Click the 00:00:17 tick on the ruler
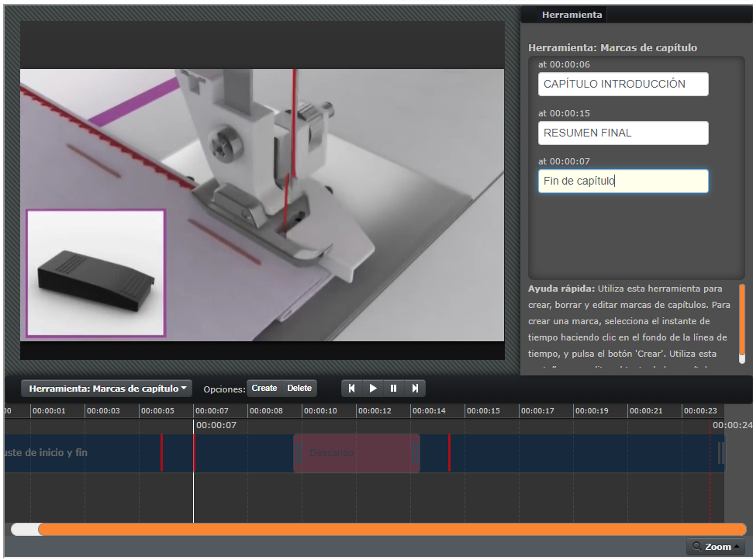 [537, 411]
